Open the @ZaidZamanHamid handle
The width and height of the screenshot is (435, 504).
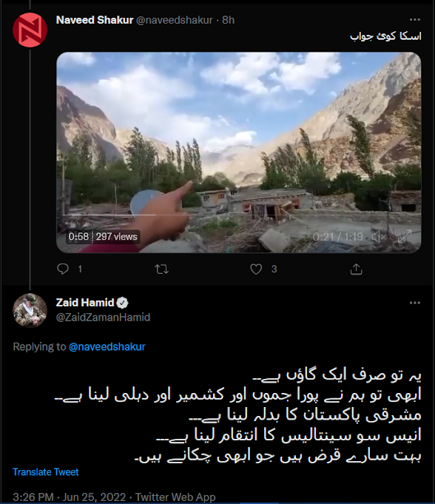tap(103, 317)
